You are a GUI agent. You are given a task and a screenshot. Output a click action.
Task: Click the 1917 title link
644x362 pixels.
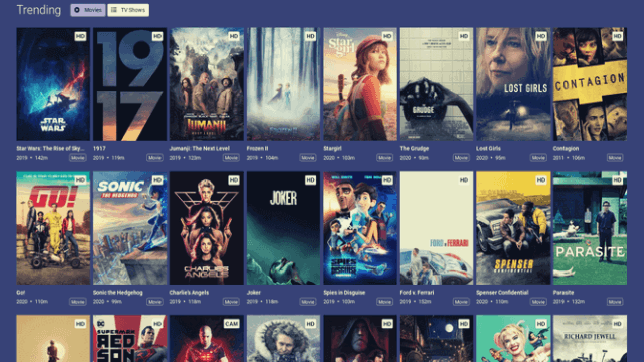pos(99,149)
